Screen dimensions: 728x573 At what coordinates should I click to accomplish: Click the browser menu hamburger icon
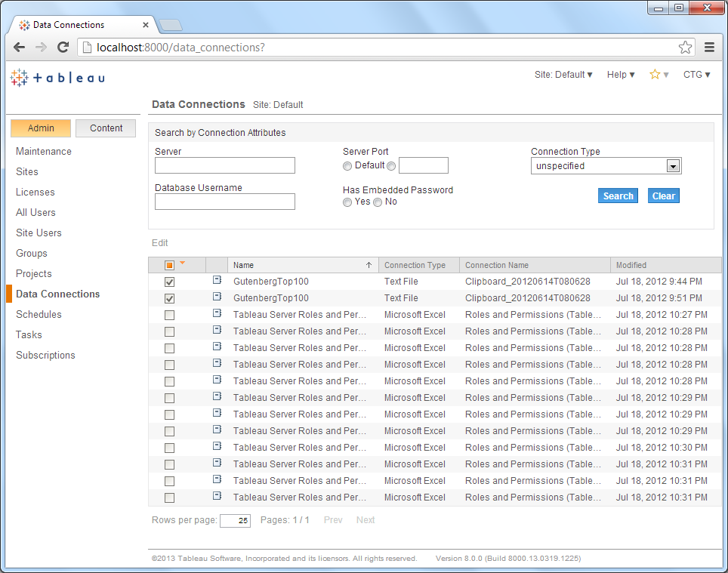click(x=709, y=47)
